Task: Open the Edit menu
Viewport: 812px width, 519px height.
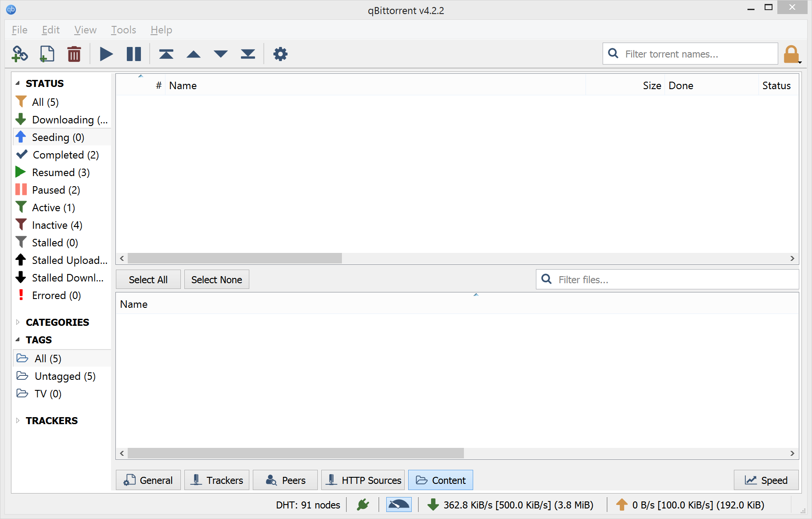Action: pyautogui.click(x=50, y=30)
